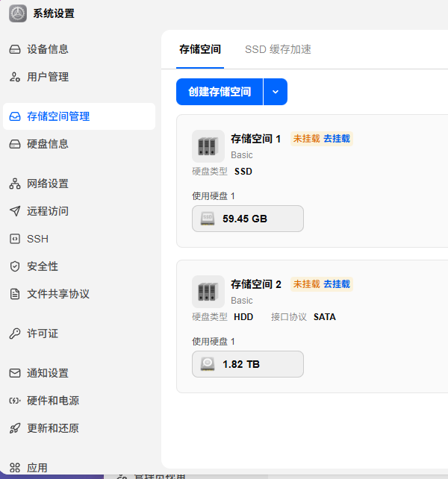Select the user management person icon
Screen dimensions: 448x479
coord(15,77)
